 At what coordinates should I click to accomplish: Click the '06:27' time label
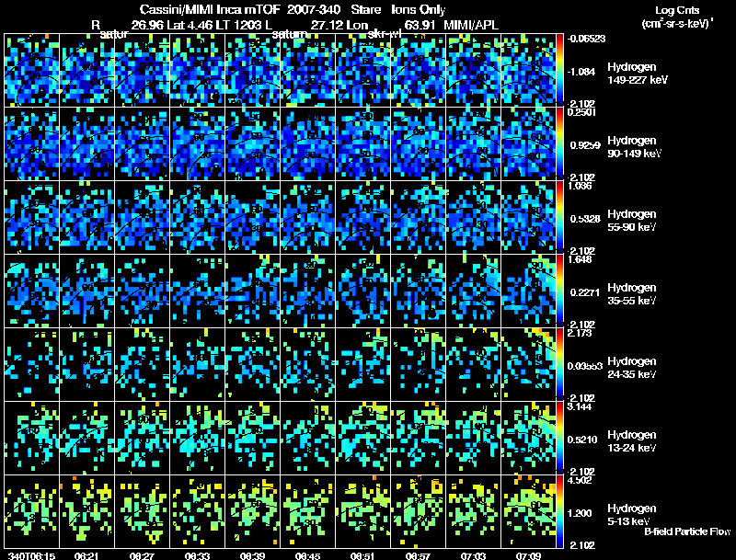pos(142,556)
